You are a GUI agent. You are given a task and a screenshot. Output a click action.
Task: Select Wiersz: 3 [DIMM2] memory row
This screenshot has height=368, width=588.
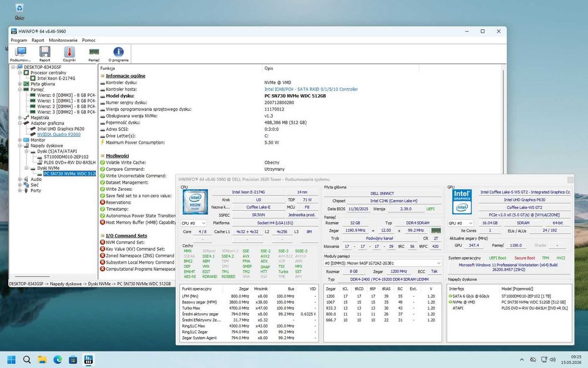66,112
